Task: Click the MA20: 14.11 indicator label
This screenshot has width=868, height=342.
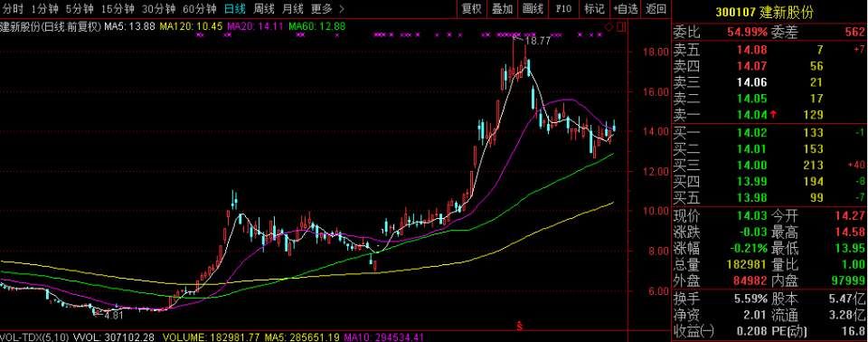Action: point(256,26)
